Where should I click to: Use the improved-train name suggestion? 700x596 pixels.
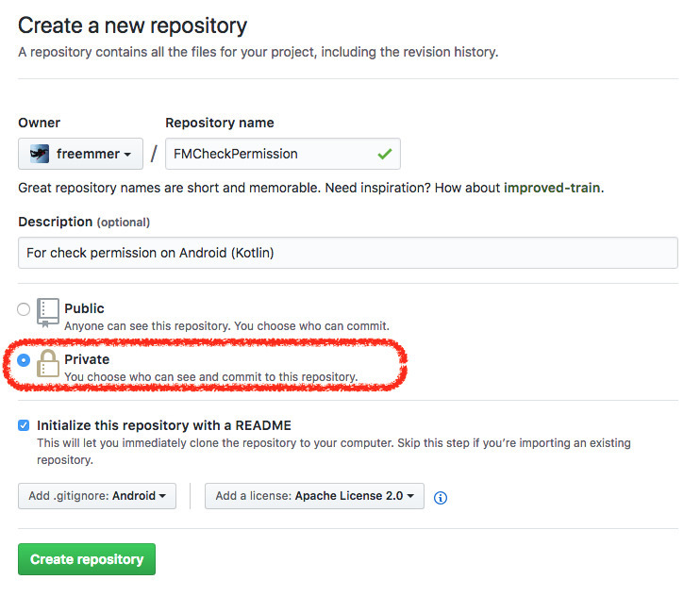tap(552, 188)
